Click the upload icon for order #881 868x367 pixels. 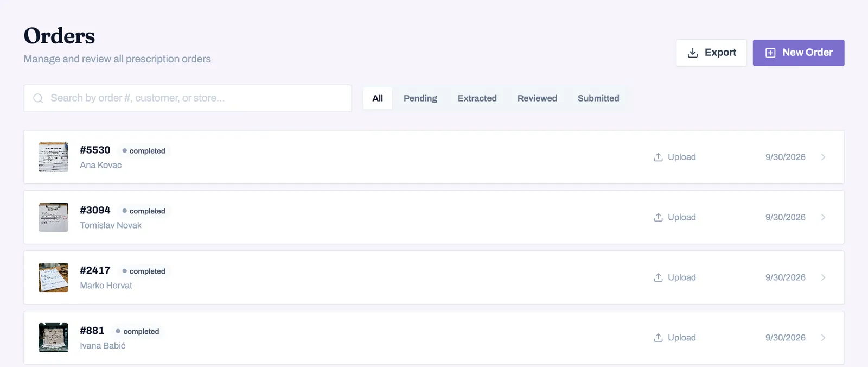(x=658, y=338)
